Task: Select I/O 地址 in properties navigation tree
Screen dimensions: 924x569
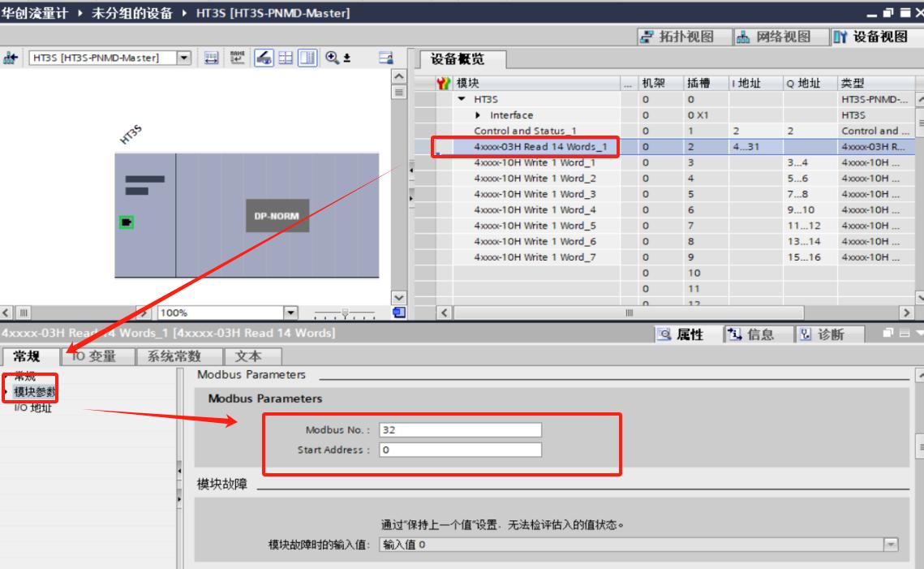Action: click(x=33, y=407)
